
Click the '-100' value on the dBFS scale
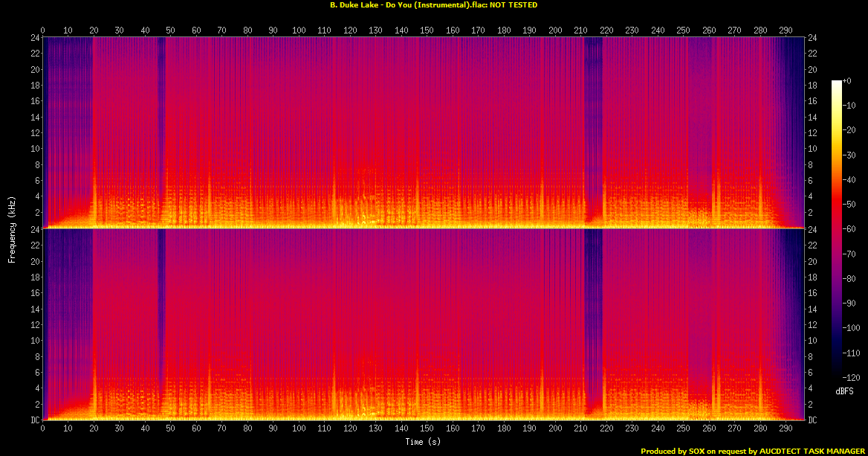click(852, 328)
